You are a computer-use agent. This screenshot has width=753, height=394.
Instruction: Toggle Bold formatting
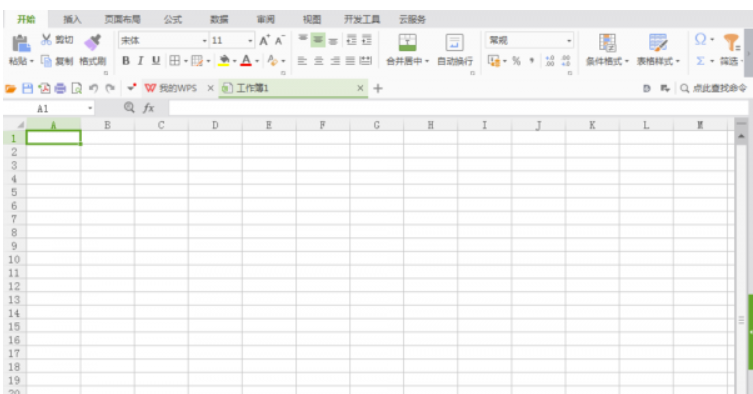pos(126,61)
